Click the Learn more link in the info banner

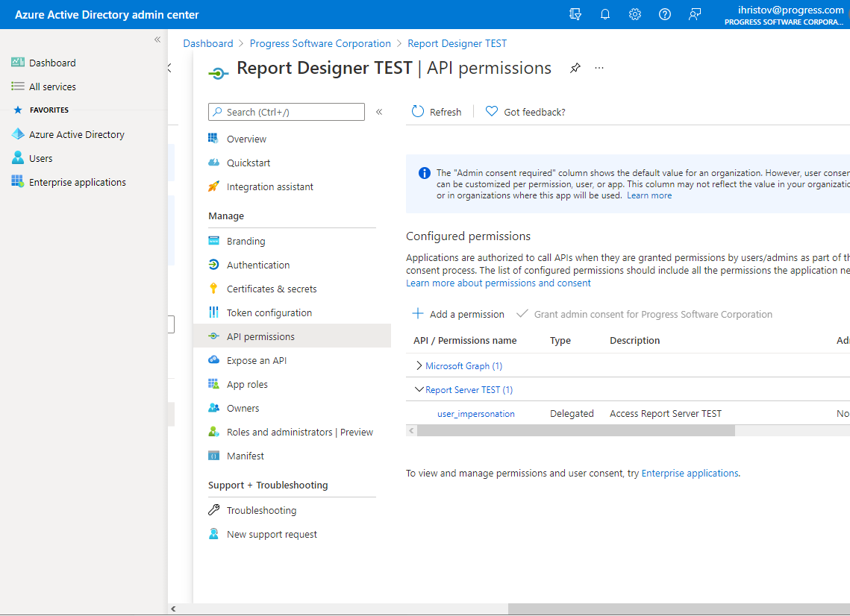pos(649,195)
